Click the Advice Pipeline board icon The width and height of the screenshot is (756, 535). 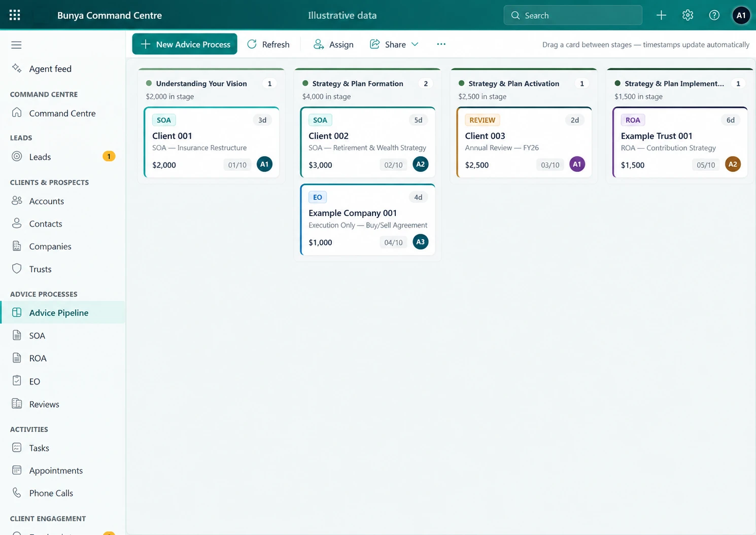pyautogui.click(x=17, y=312)
